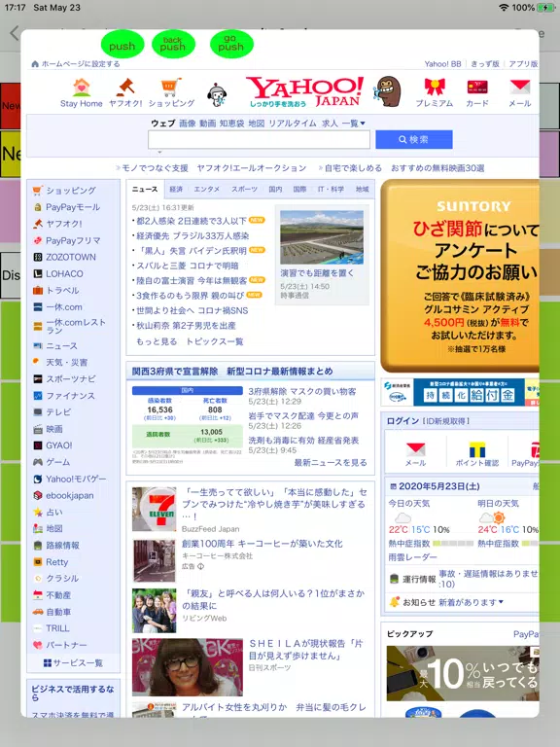Open the ID新規取得 link
Image resolution: width=560 pixels, height=747 pixels.
tap(446, 421)
